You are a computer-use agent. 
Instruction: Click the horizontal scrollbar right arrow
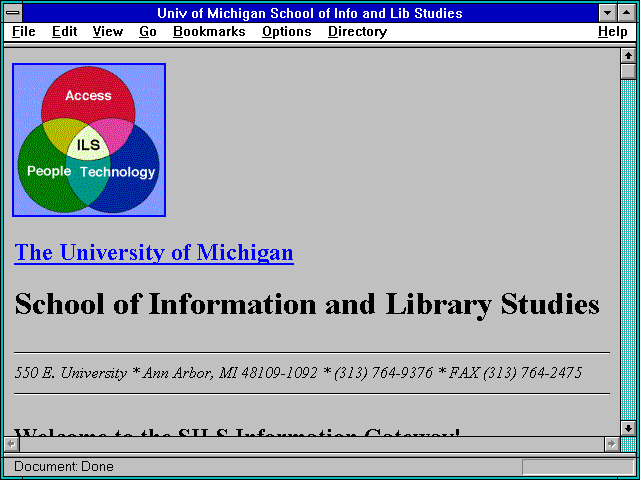click(612, 444)
